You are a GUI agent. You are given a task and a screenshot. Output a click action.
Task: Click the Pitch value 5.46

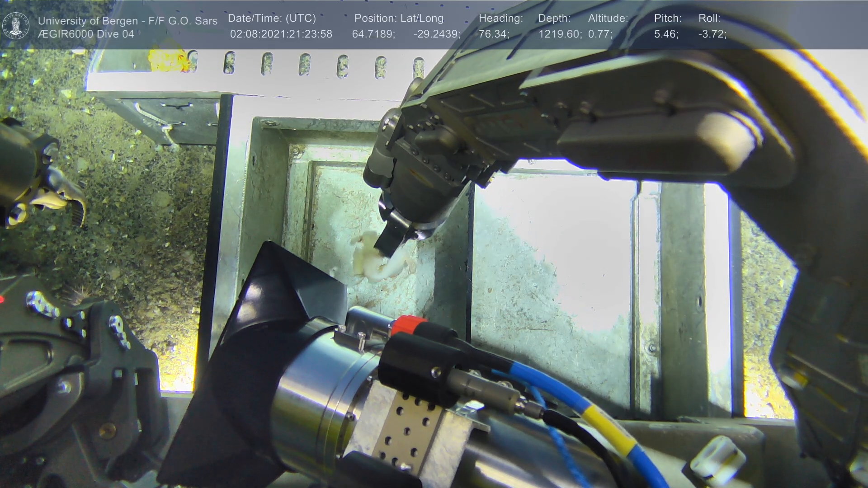pos(666,34)
